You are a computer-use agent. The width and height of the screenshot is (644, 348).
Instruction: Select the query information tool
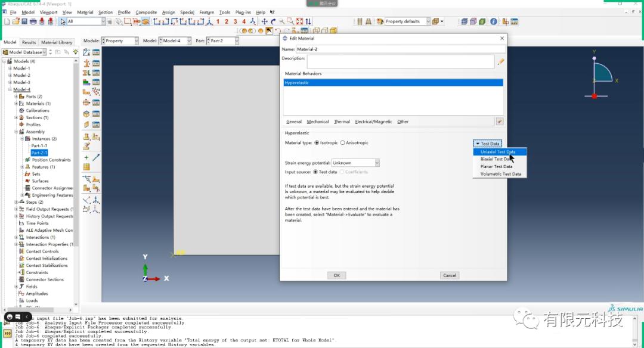[494, 20]
